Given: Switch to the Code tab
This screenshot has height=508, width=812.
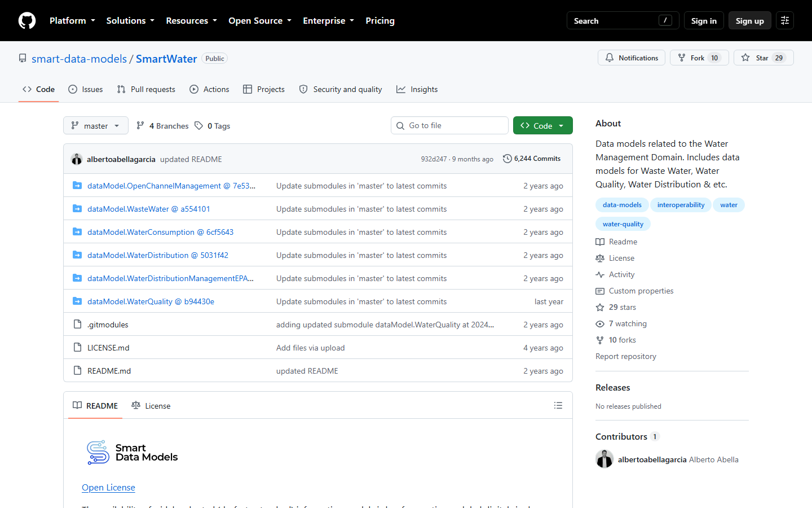Looking at the screenshot, I should coord(38,89).
